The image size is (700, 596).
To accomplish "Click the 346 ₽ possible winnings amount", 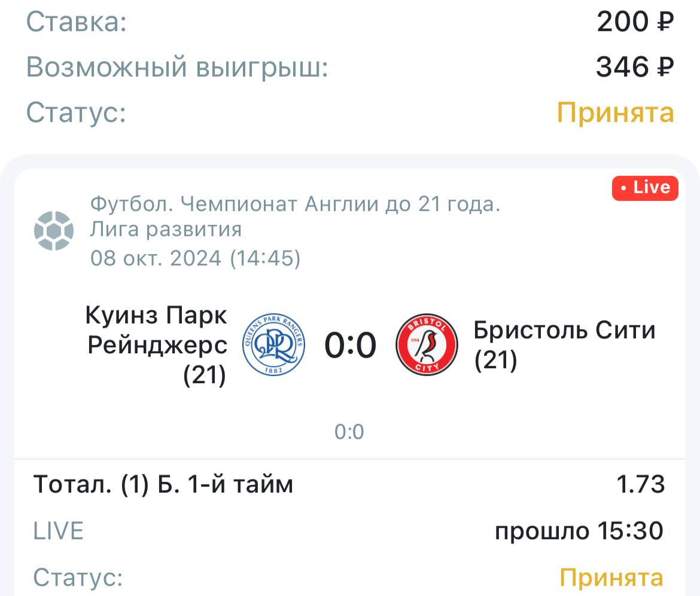I will coord(634,67).
